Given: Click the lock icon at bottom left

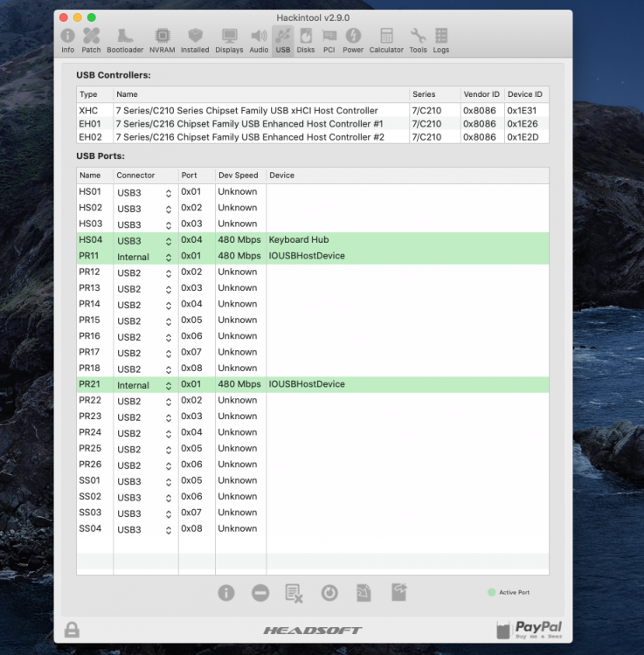Looking at the screenshot, I should tap(72, 629).
